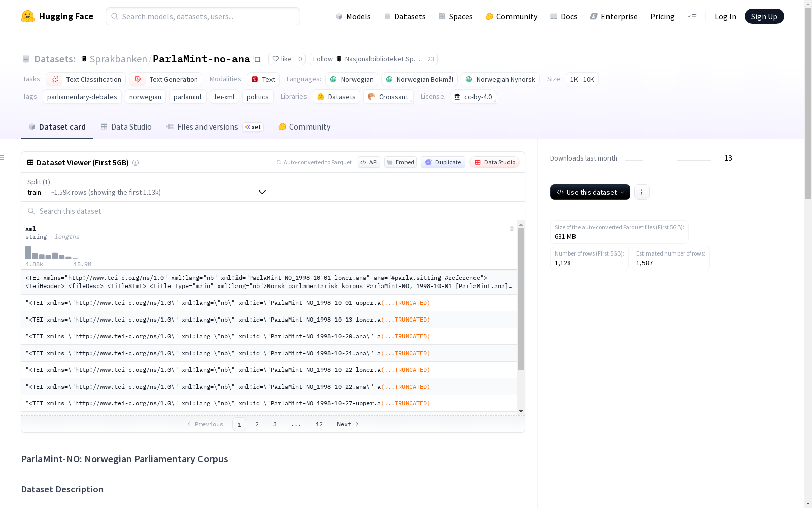Follow Nasjonalbiblioteket Språkbanken organization
The image size is (812, 508).
366,59
